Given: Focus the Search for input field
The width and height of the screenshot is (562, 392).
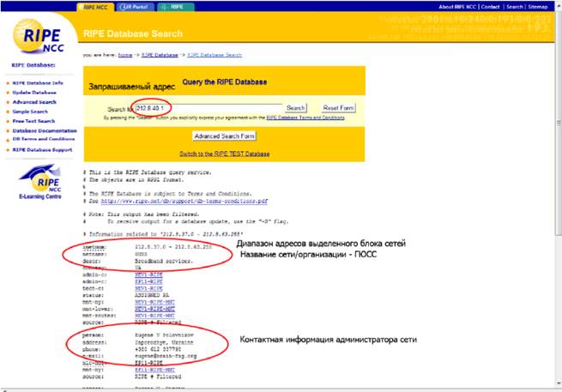Looking at the screenshot, I should point(208,108).
